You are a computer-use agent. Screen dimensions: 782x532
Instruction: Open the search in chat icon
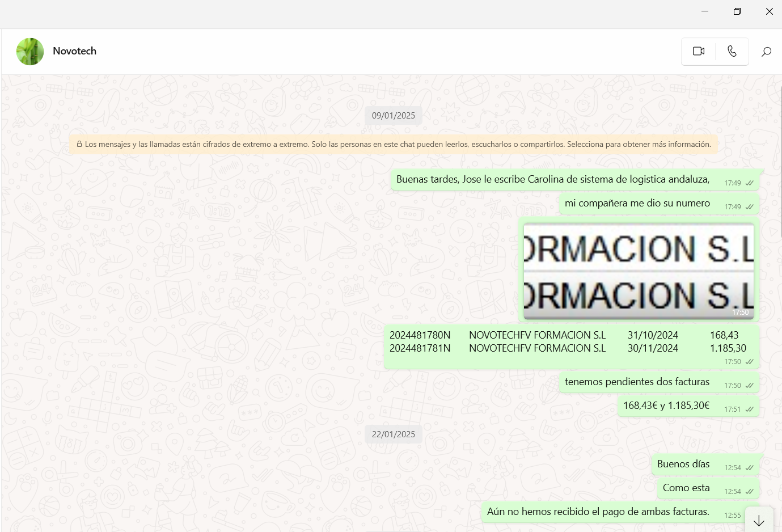coord(766,52)
